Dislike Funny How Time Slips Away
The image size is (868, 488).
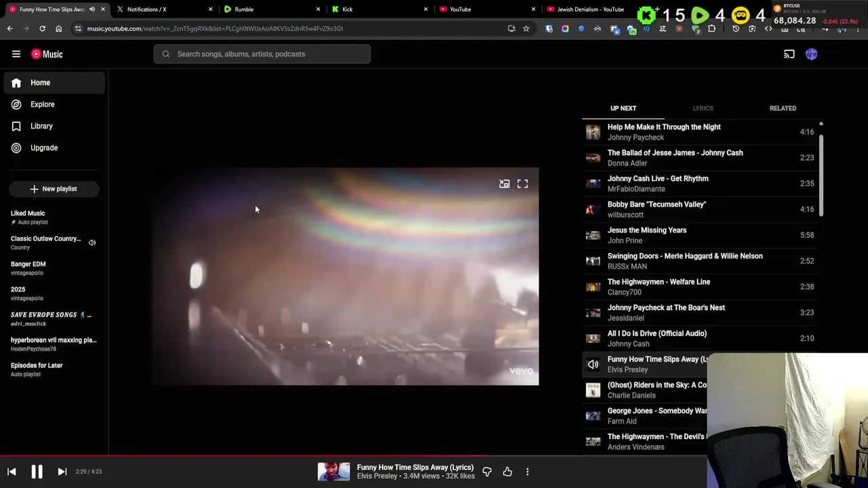(487, 472)
